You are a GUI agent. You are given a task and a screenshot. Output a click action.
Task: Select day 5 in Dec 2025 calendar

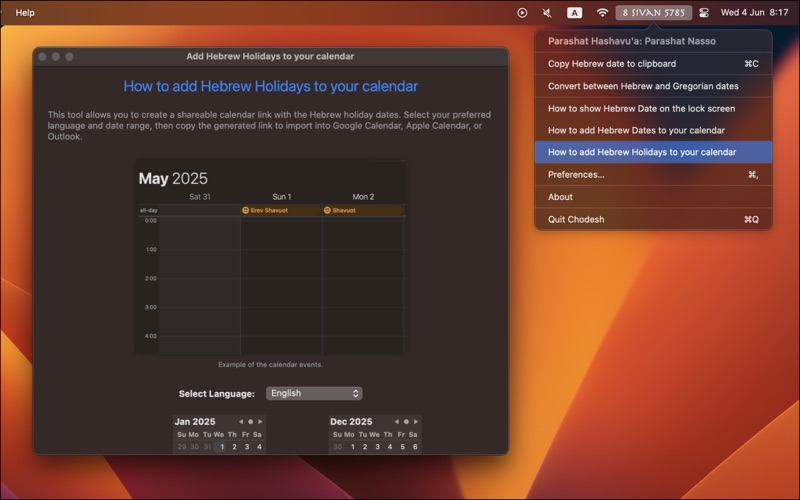pyautogui.click(x=403, y=447)
